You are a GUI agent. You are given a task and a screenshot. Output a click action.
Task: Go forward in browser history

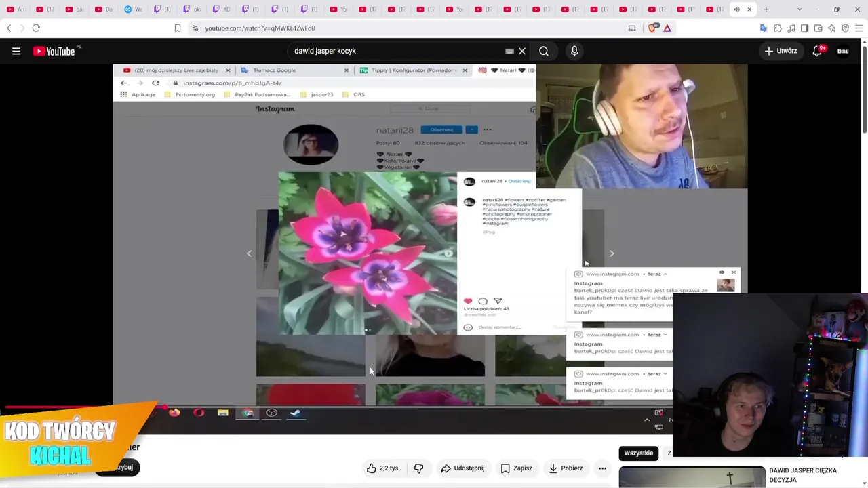tap(22, 28)
